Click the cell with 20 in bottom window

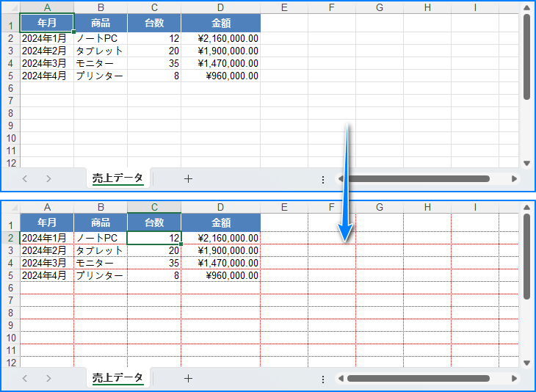click(154, 250)
